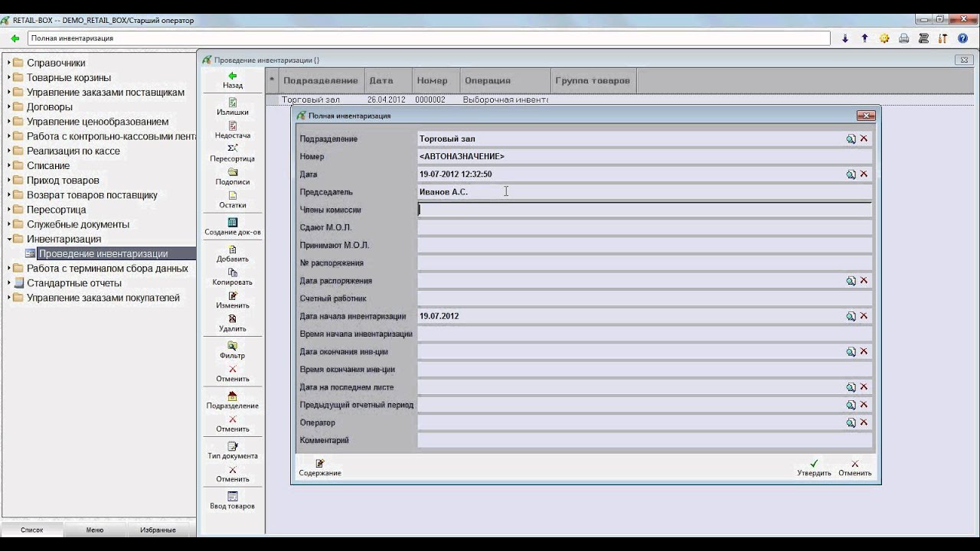Click the stacked-scroll icon beside the printer
The height and width of the screenshot is (551, 980).
pyautogui.click(x=923, y=38)
